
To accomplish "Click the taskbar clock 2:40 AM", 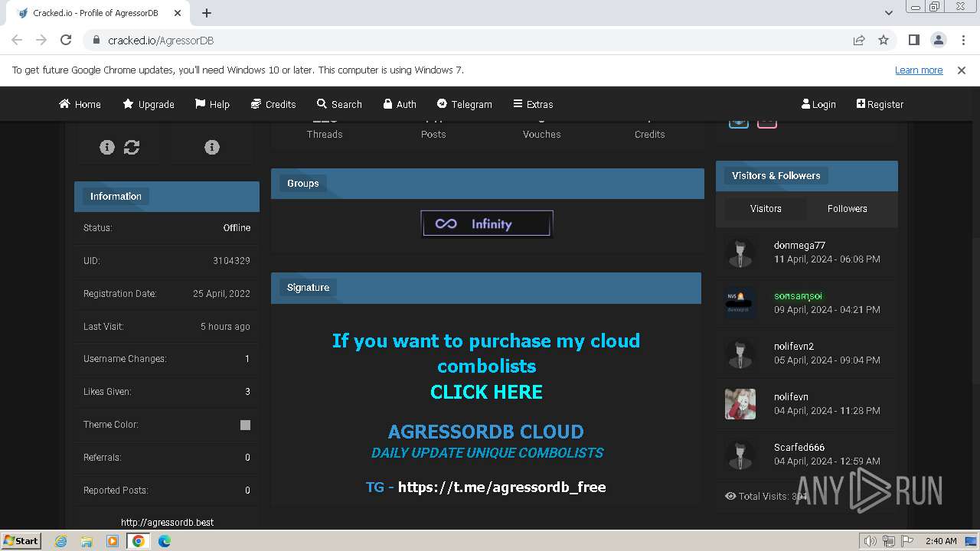I will [941, 541].
